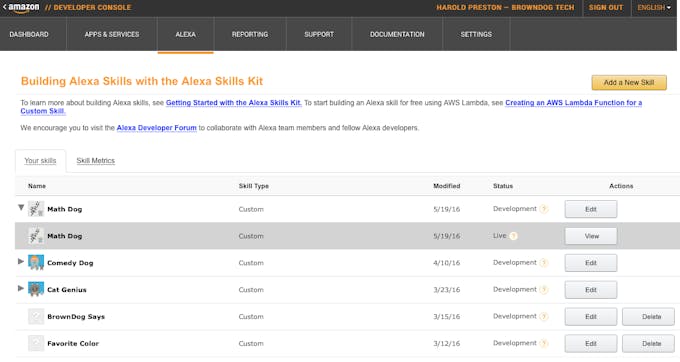This screenshot has width=680, height=362.
Task: Open Creating an AWS Lambda Function link
Action: 573,103
